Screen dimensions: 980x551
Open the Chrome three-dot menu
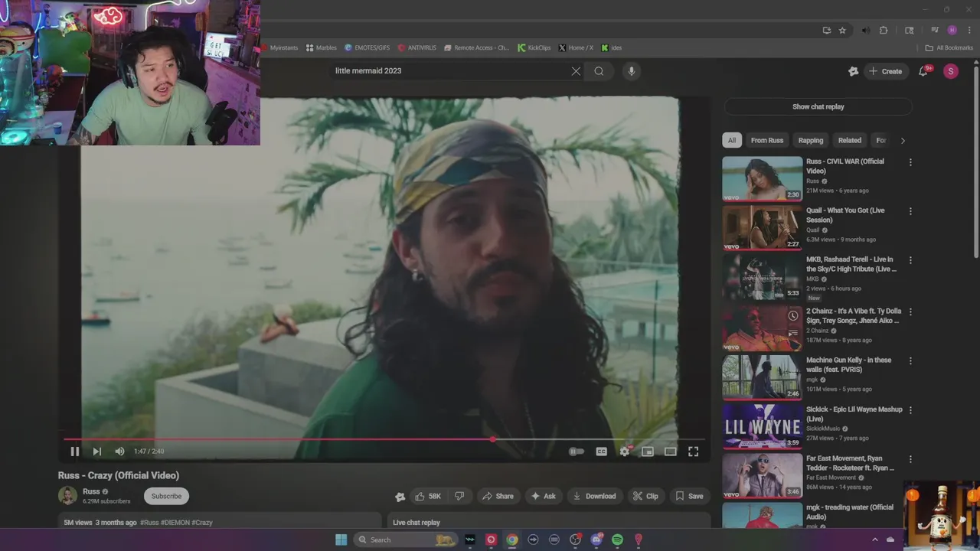pos(969,31)
